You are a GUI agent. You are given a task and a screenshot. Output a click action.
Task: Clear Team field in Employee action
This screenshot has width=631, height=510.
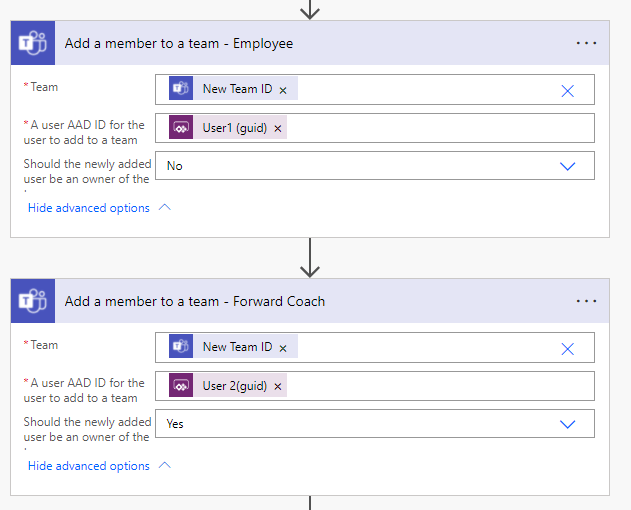click(567, 90)
